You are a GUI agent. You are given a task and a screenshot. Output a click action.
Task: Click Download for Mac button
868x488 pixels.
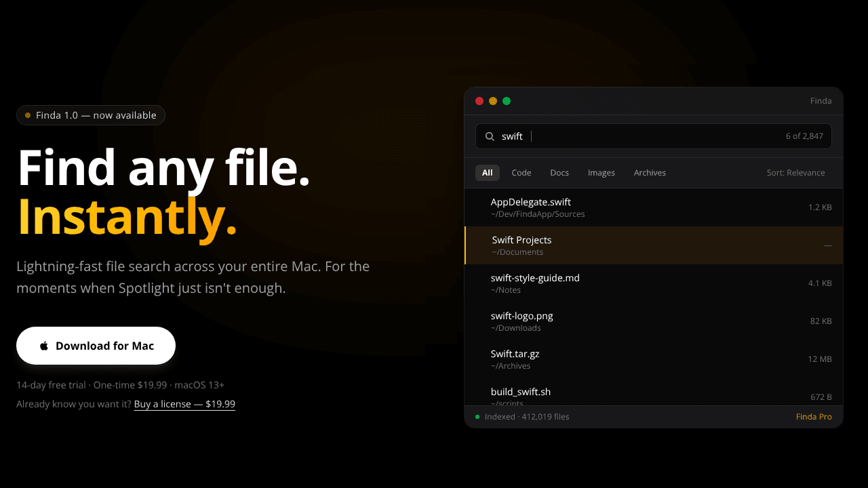96,346
